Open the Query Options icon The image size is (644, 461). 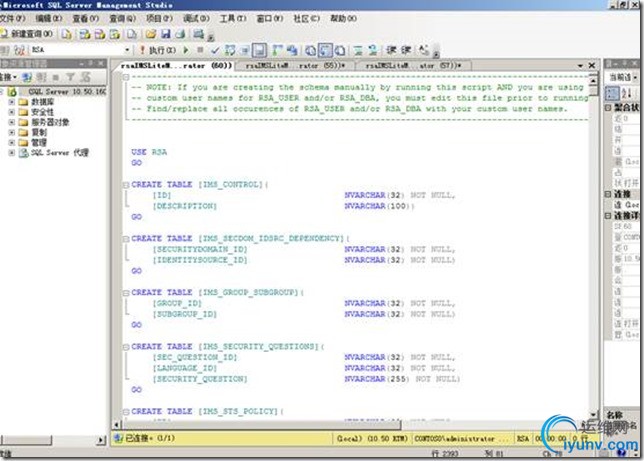245,50
